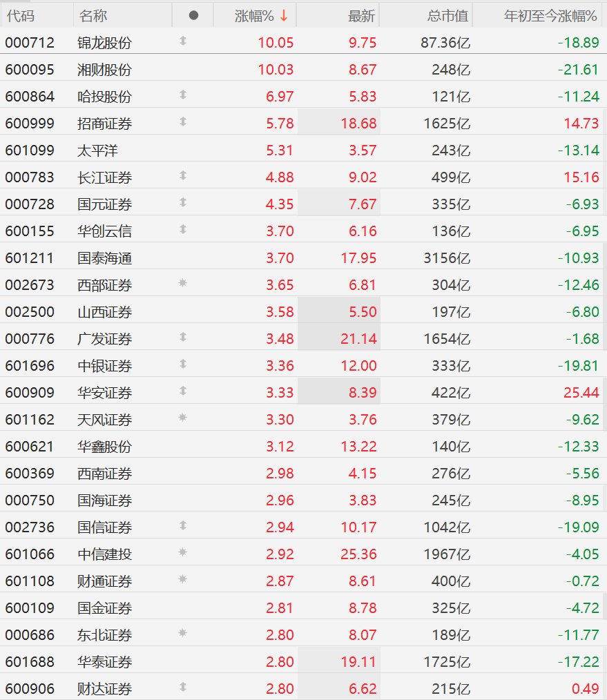Click market cap 1967亿
Screen dimensions: 607x700
pos(447,554)
